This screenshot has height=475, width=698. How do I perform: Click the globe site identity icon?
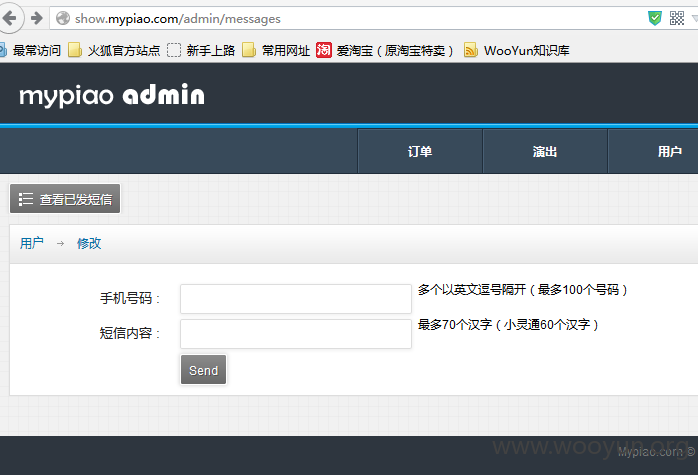63,18
